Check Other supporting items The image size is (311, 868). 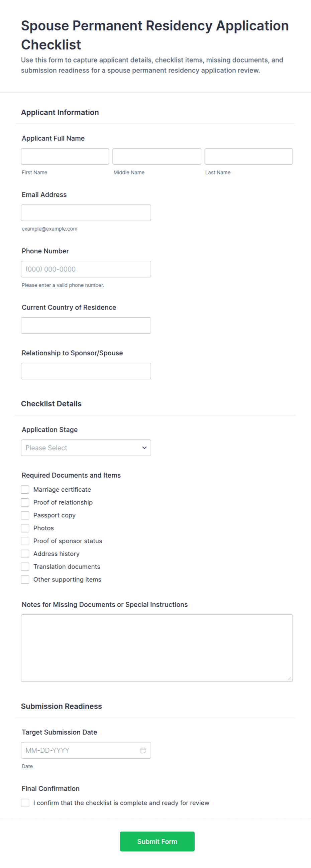25,579
